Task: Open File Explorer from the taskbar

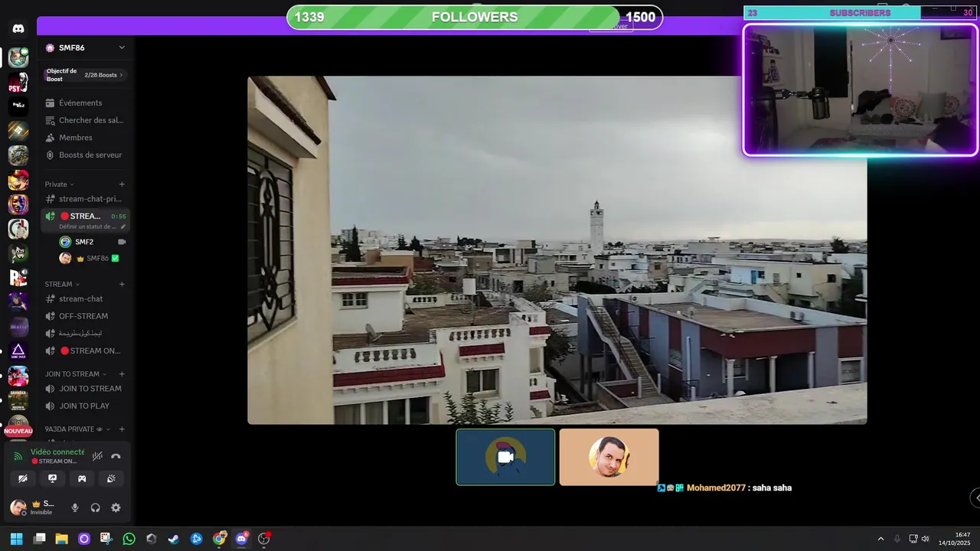Action: point(61,539)
